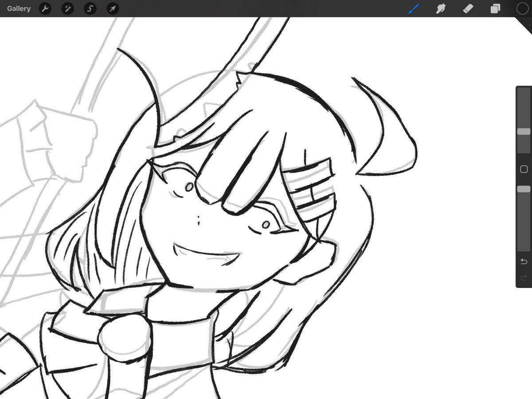
Task: Adjust the brush opacity slider
Action: click(524, 189)
